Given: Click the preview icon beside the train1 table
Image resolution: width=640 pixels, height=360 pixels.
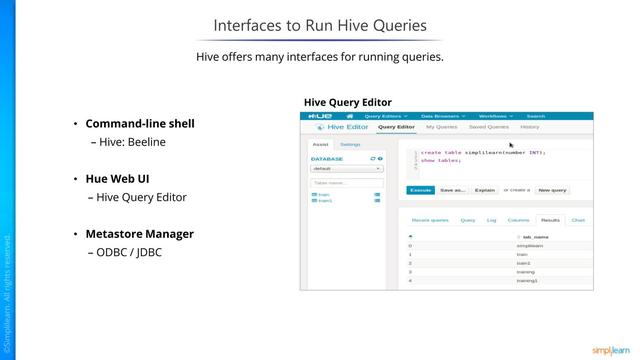Looking at the screenshot, I should click(x=377, y=201).
